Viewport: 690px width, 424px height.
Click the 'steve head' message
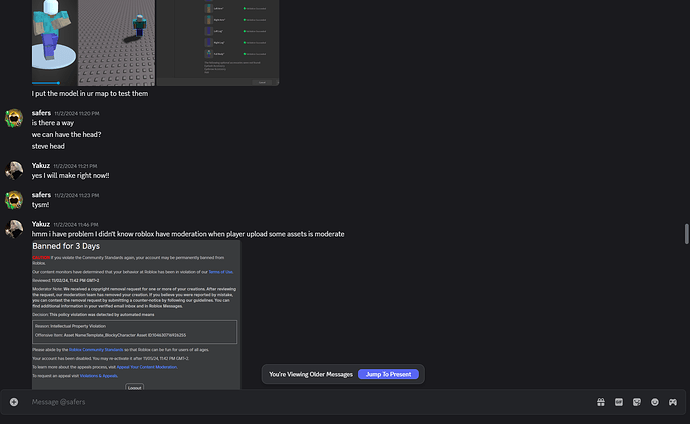point(48,146)
